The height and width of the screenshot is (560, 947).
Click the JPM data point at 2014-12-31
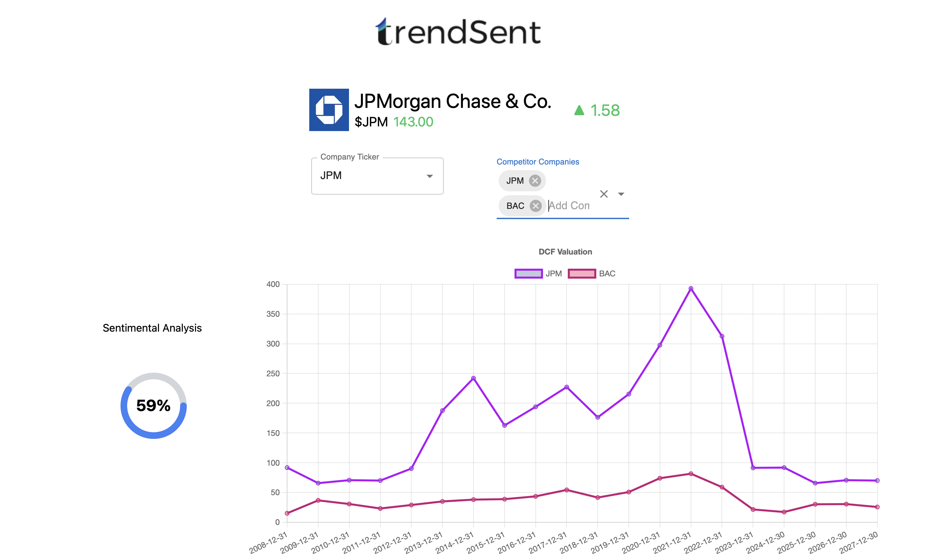point(473,378)
